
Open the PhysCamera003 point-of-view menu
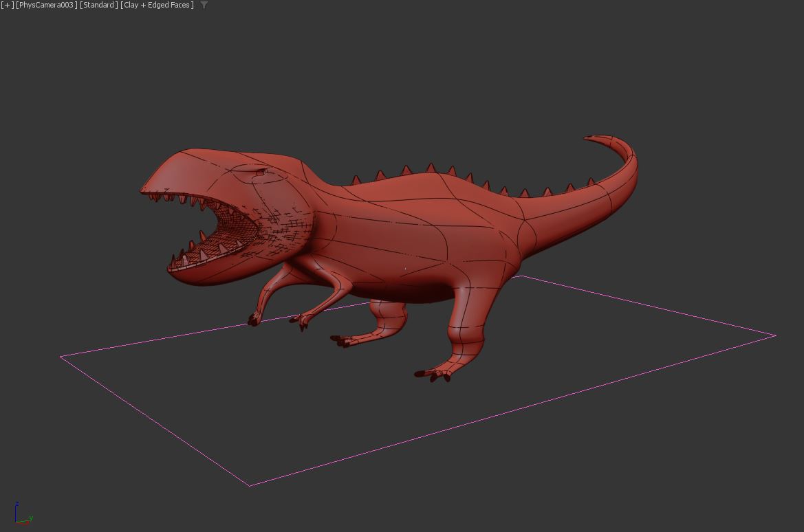(x=46, y=5)
